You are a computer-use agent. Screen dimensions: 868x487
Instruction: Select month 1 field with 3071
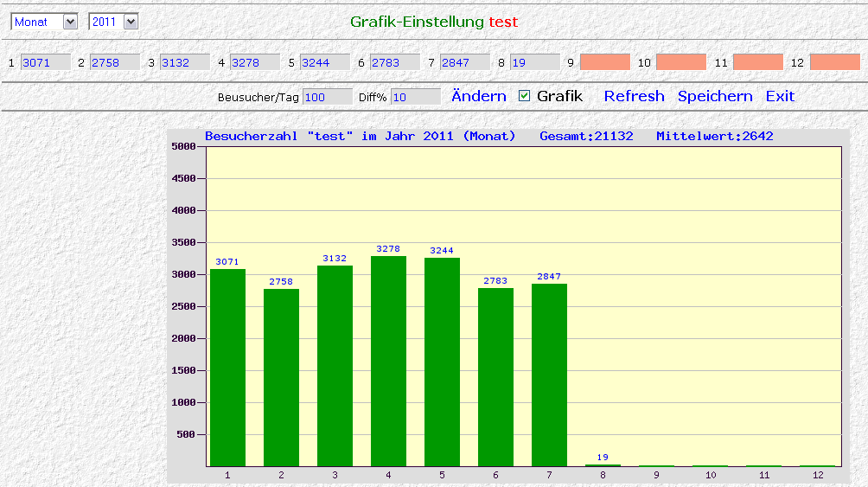point(46,62)
